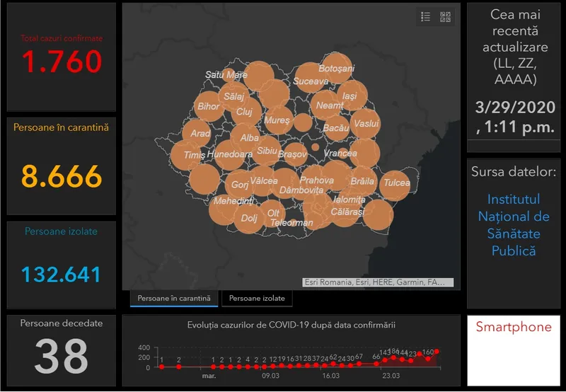Switch to Persoane în carantină tab
Screen dimensions: 566x392
(174, 299)
